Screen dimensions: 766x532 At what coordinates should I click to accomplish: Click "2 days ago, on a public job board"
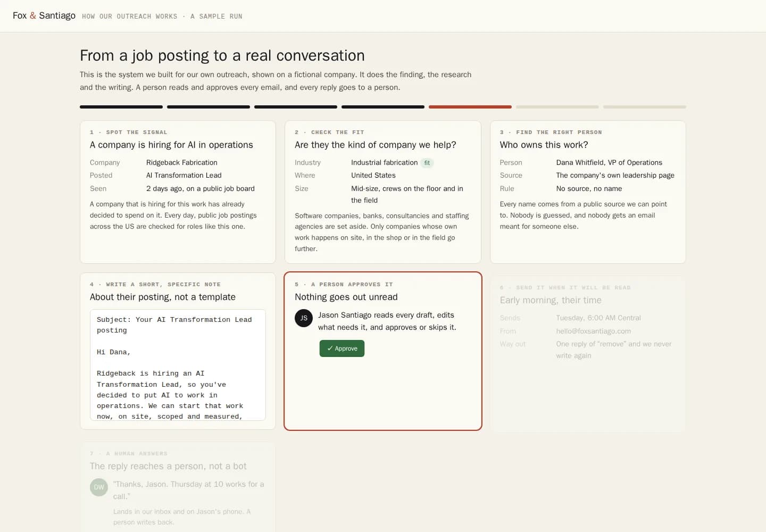pyautogui.click(x=201, y=189)
